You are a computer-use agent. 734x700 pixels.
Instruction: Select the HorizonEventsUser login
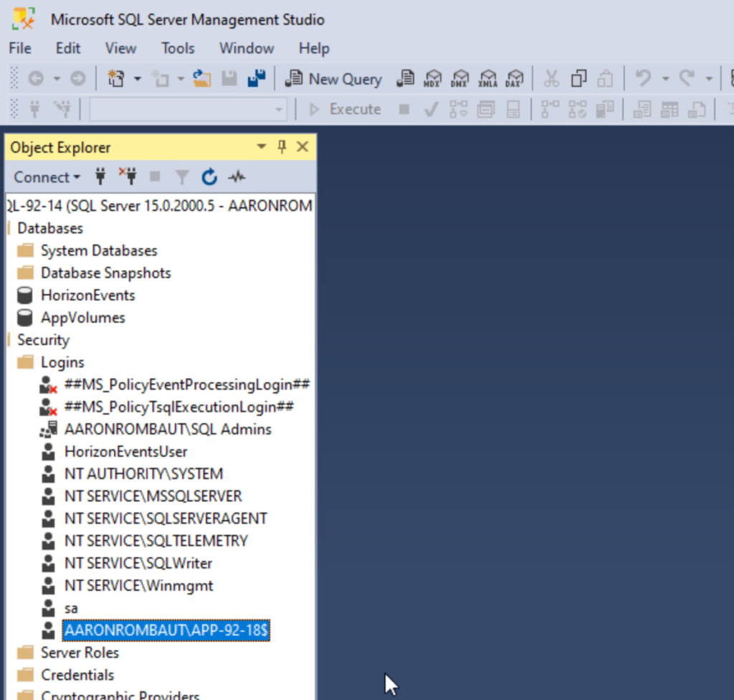pos(125,451)
